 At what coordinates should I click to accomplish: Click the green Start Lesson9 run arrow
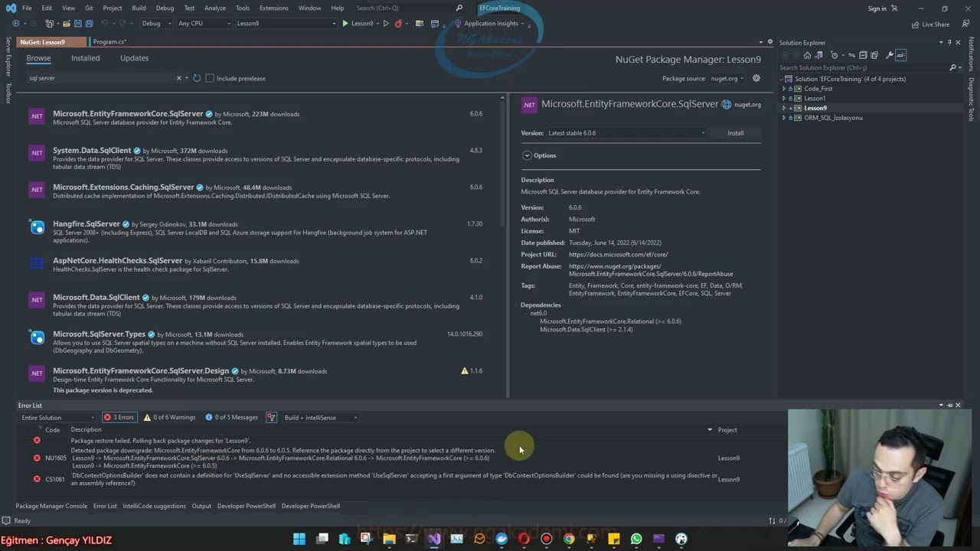[345, 23]
